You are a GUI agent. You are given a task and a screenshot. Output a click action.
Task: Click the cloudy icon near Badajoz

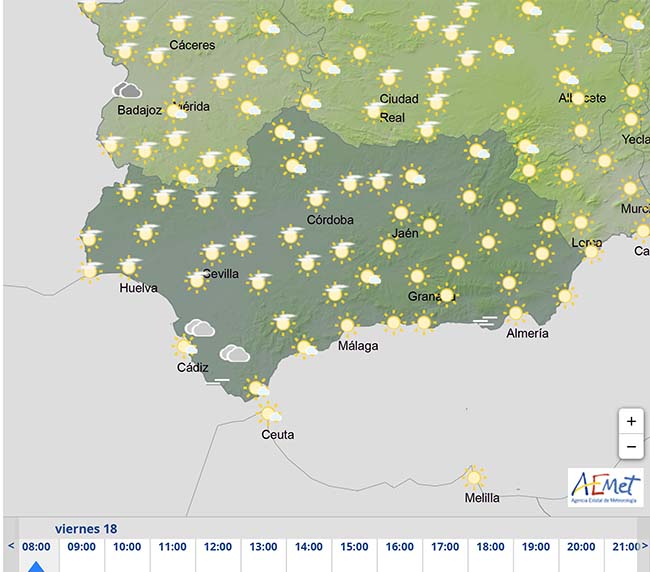point(127,90)
